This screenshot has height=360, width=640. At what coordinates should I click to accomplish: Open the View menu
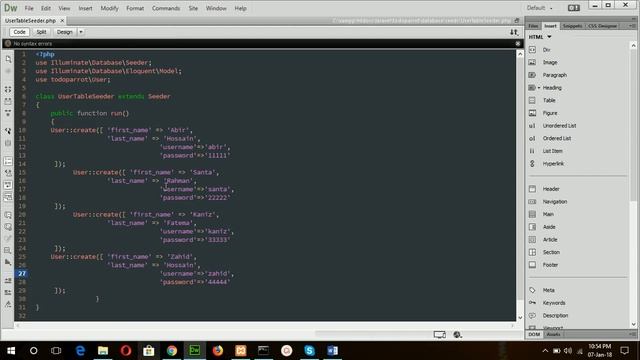pos(64,8)
